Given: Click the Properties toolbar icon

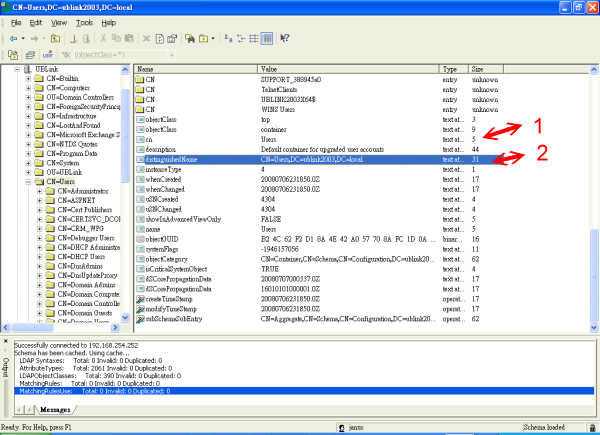Looking at the screenshot, I should [x=172, y=38].
